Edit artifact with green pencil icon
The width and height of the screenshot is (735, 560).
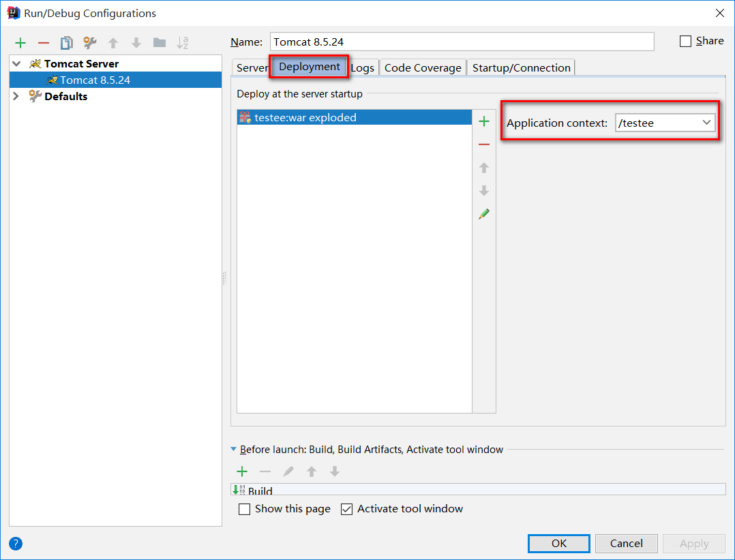click(x=484, y=214)
